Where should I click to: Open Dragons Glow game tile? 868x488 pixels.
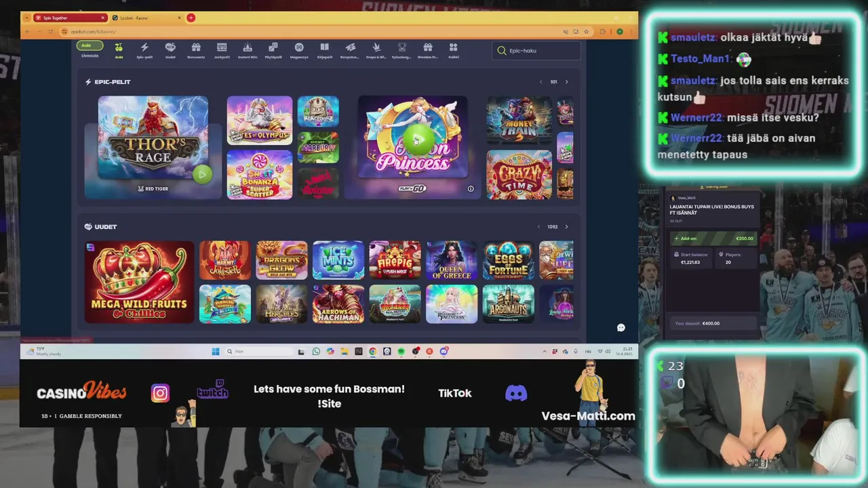click(x=281, y=260)
